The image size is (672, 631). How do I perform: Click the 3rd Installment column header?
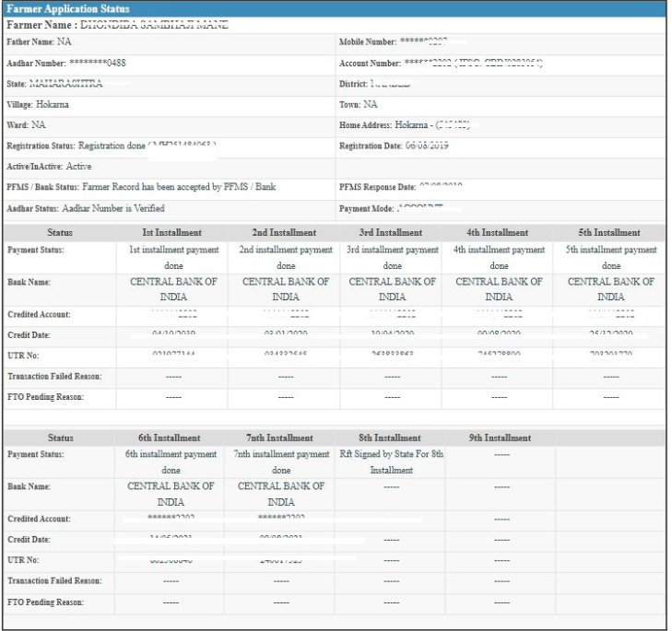[391, 233]
